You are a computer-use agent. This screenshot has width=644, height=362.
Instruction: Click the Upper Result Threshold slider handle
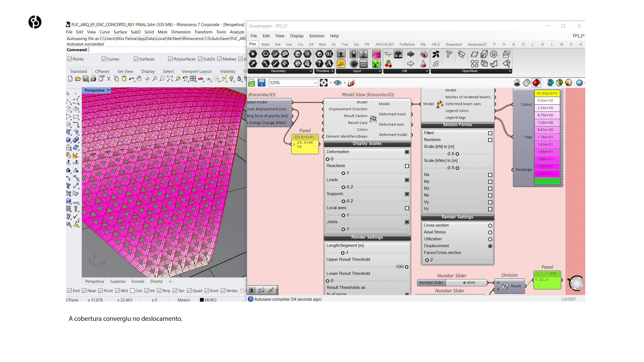pos(407,267)
